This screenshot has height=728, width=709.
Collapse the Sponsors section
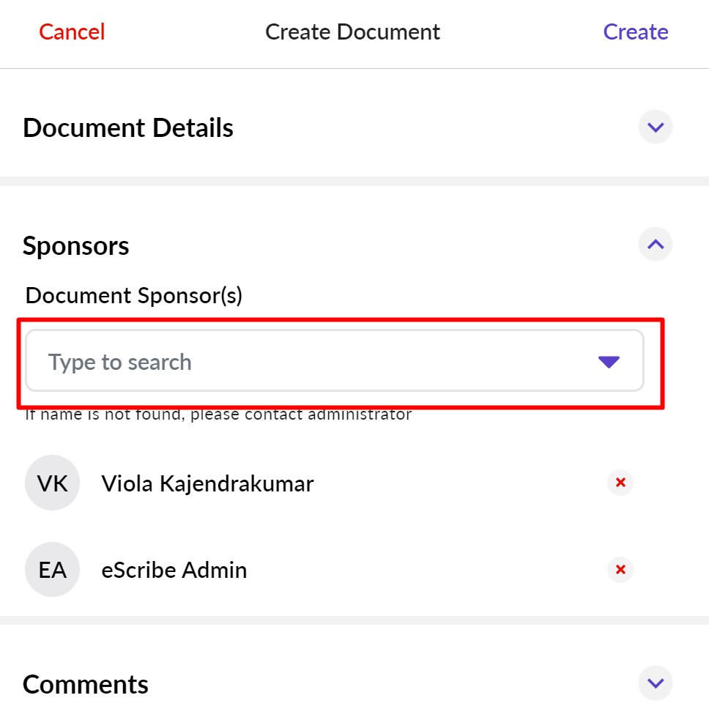pyautogui.click(x=654, y=244)
